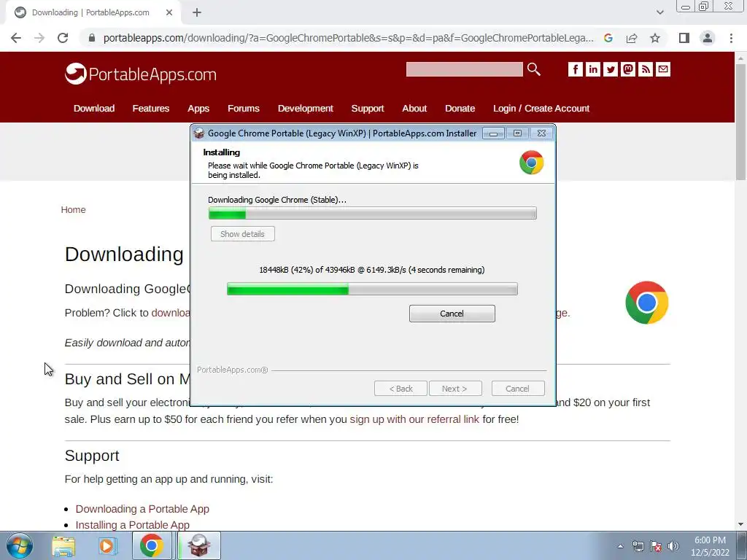Open the RSS feed icon
747x560 pixels.
pos(645,69)
